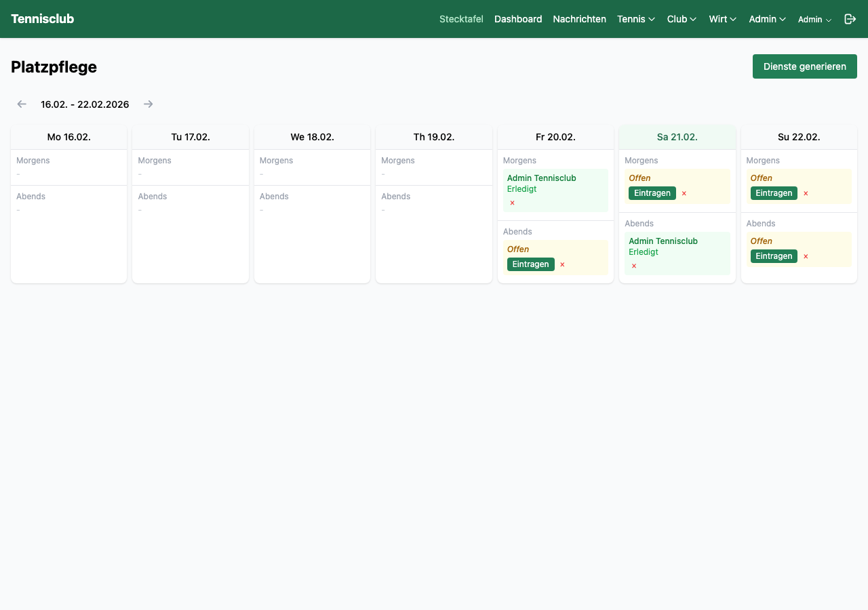Delete Saturday morning open shift via red x
The image size is (868, 610).
[684, 193]
